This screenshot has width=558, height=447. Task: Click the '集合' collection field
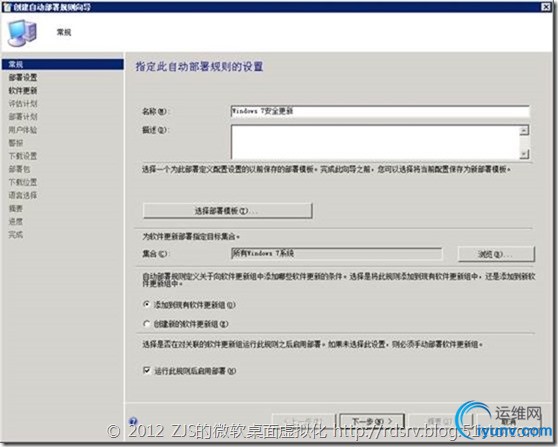point(336,254)
